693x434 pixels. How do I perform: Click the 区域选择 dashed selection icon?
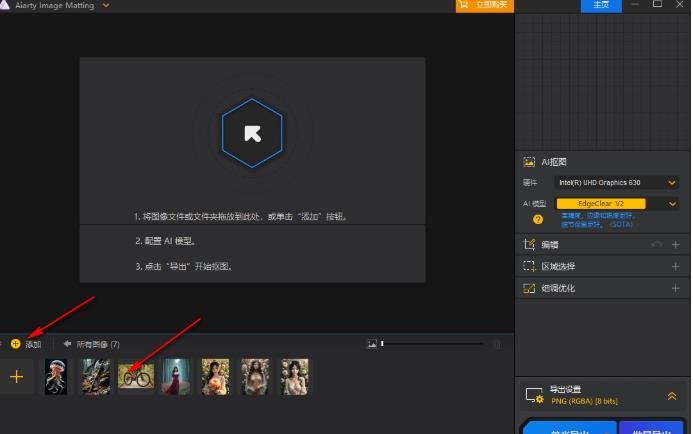coord(529,266)
